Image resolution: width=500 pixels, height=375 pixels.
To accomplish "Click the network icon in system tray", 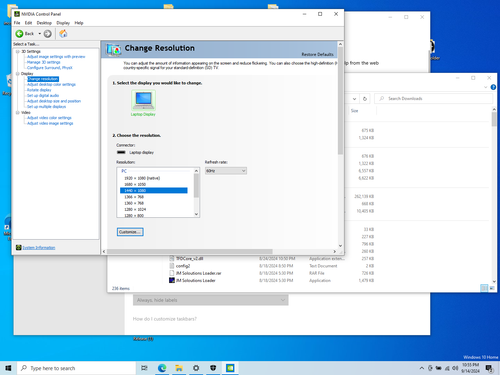I will pos(447,368).
